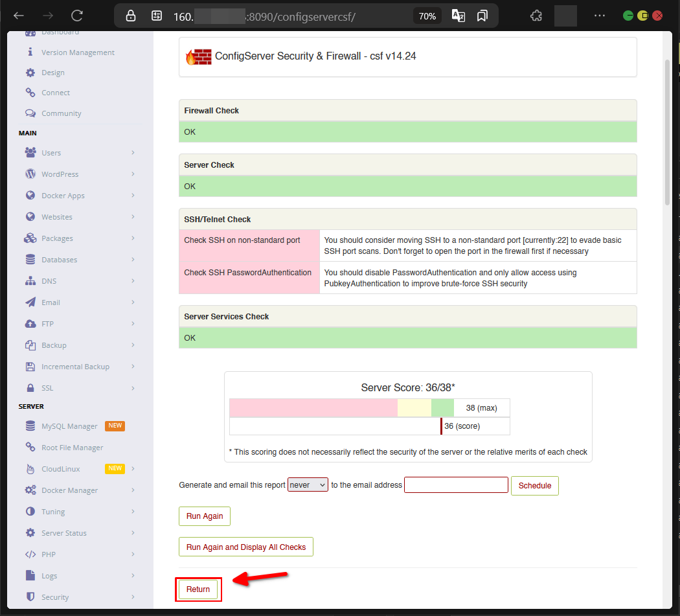Screen dimensions: 680x616
Task: Reload the page with refresh icon
Action: (x=77, y=16)
